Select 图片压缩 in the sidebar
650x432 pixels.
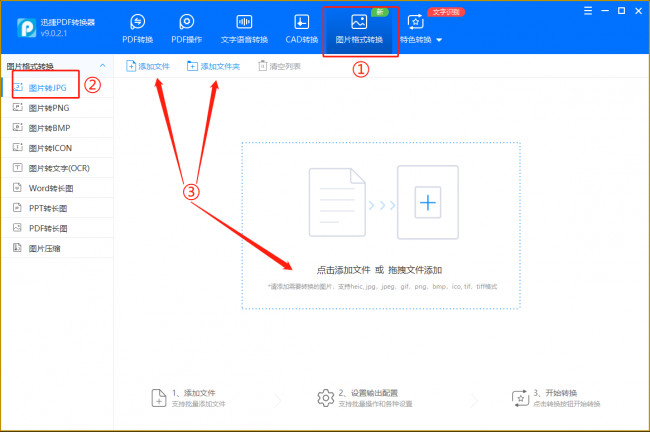tap(57, 248)
